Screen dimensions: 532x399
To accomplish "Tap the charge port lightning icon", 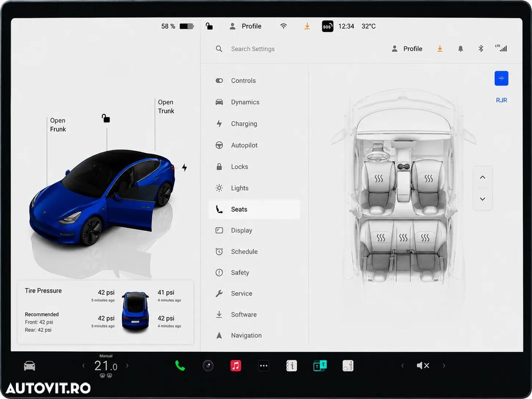I will coord(184,167).
